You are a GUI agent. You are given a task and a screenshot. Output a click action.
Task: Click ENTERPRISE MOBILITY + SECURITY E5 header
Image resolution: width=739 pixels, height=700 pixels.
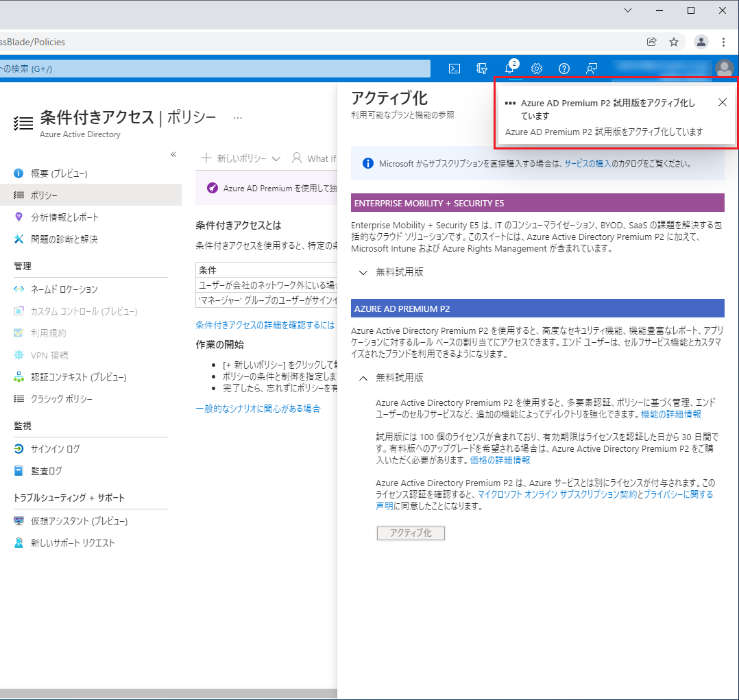pyautogui.click(x=537, y=203)
